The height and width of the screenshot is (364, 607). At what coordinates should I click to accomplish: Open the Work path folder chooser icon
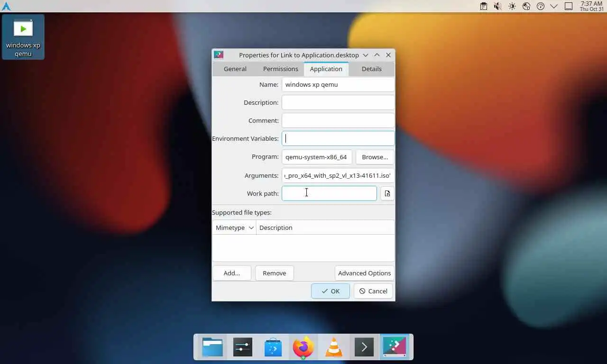point(387,193)
